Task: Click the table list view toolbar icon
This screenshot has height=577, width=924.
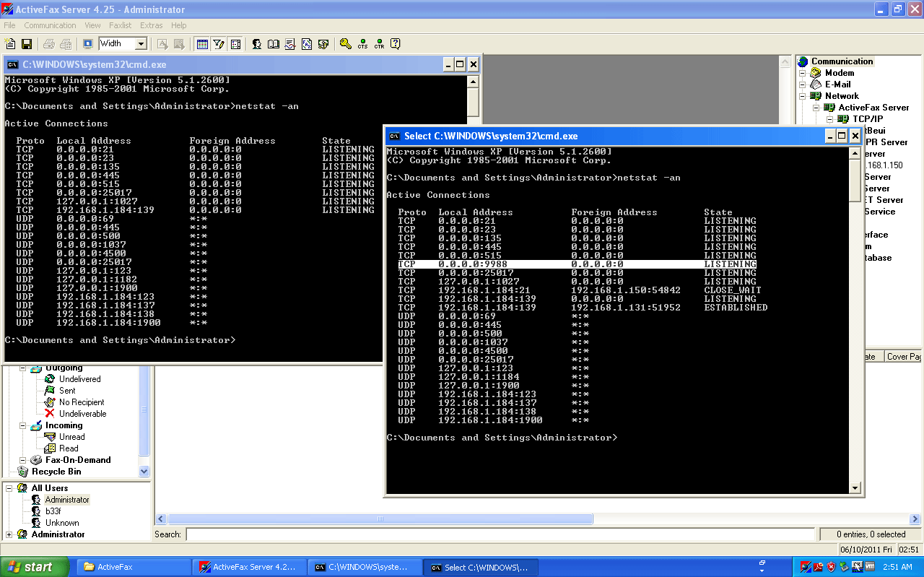Action: pos(202,44)
